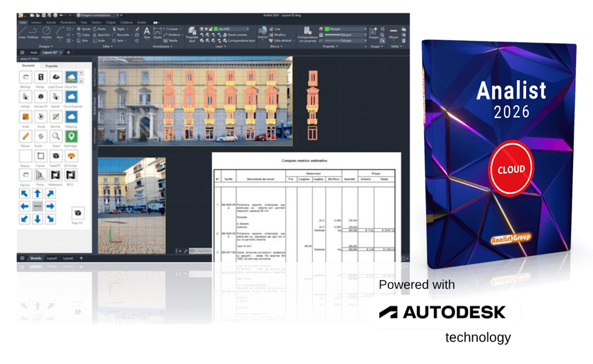Click the Snap 3D tool
This screenshot has width=593, height=364.
point(78,213)
